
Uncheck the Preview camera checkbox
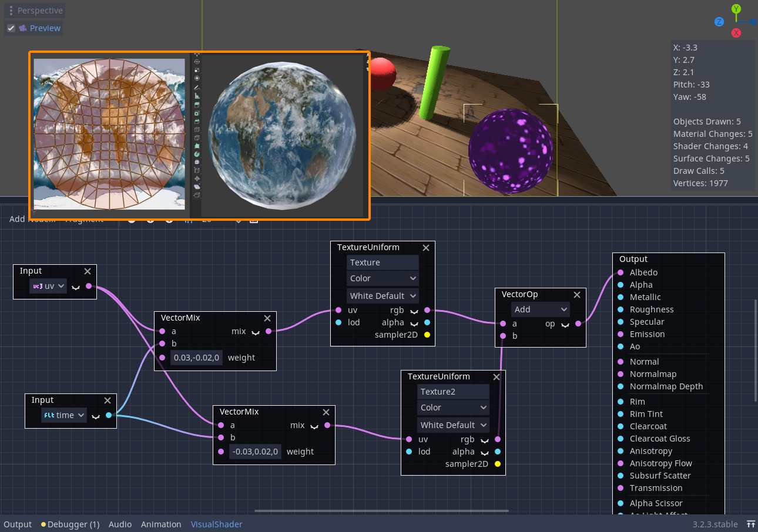tap(11, 28)
